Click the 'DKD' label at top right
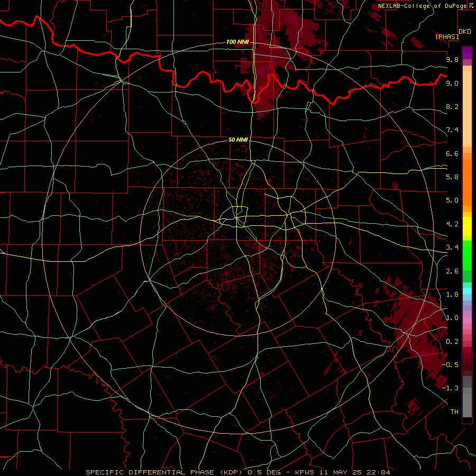 coord(465,32)
